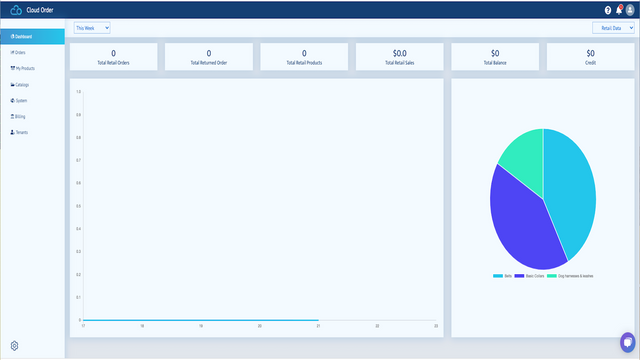This screenshot has height=360, width=640.
Task: Open the settings gear in the sidebar
Action: 14,346
